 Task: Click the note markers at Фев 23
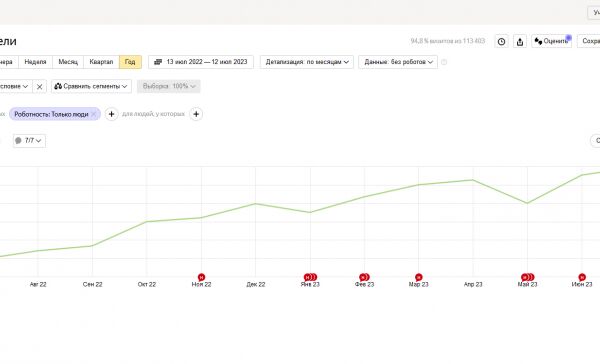pos(364,277)
